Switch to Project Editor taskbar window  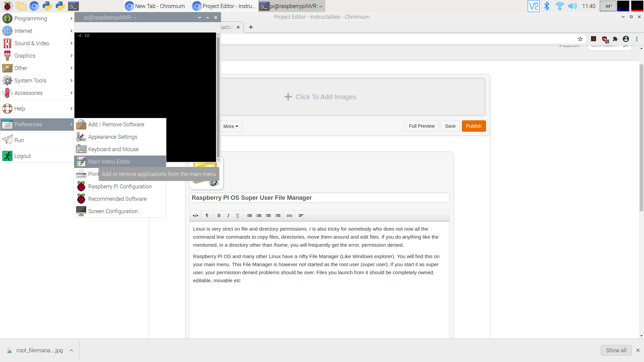point(224,6)
